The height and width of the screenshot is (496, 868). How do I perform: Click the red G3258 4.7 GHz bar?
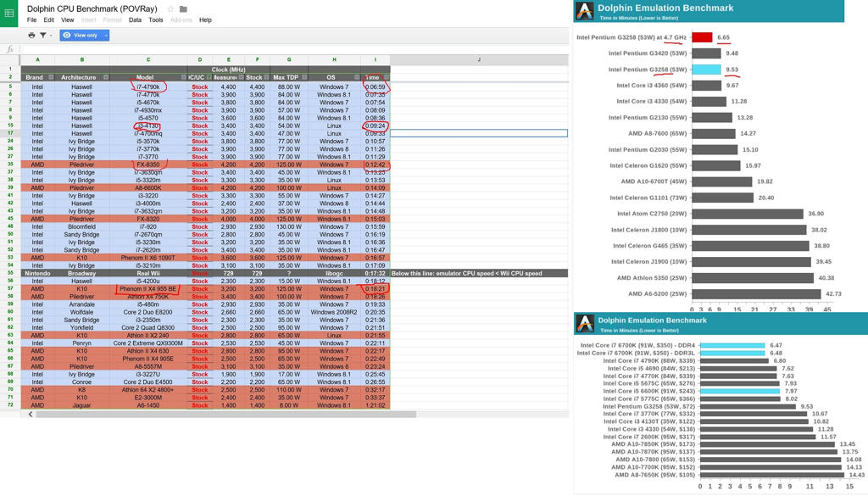point(702,37)
